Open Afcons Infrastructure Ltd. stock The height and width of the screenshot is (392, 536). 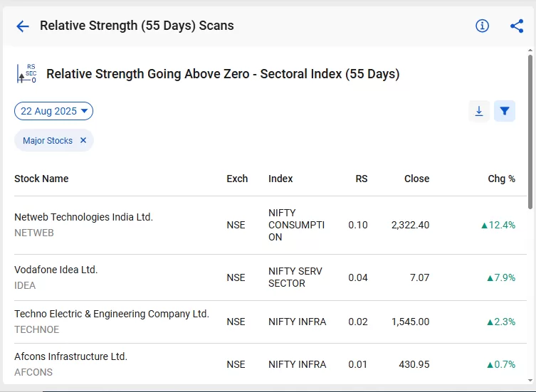click(70, 356)
